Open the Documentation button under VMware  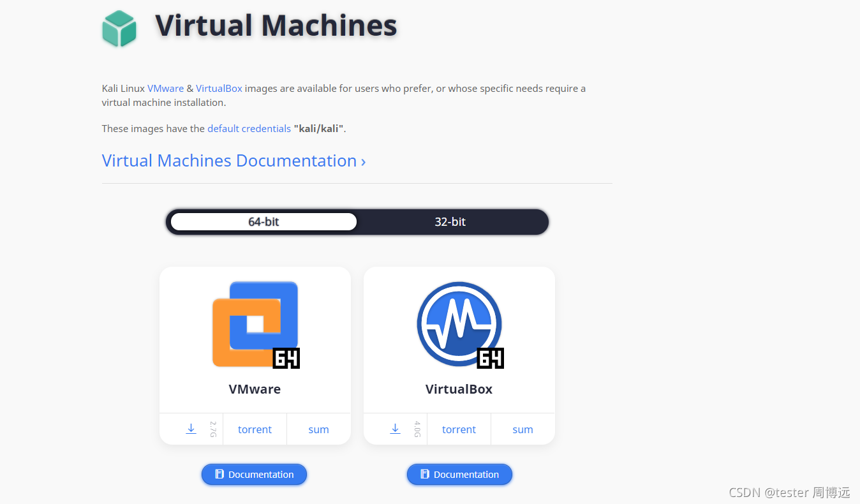click(x=254, y=474)
